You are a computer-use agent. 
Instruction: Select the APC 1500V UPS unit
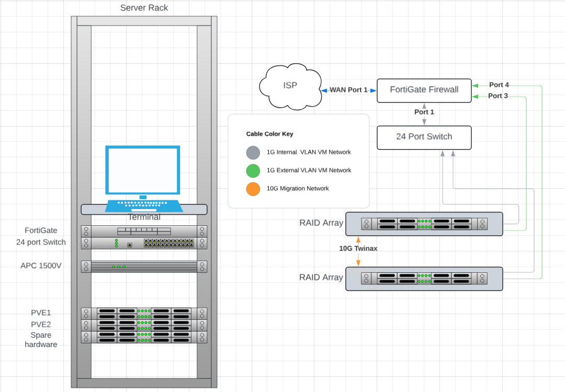coord(144,267)
